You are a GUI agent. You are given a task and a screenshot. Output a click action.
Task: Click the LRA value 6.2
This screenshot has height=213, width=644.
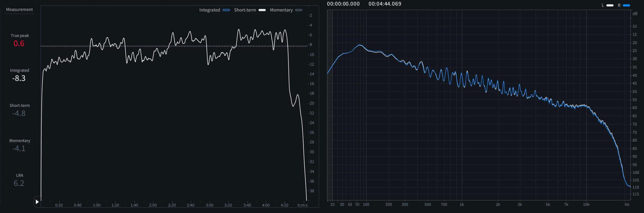(19, 183)
